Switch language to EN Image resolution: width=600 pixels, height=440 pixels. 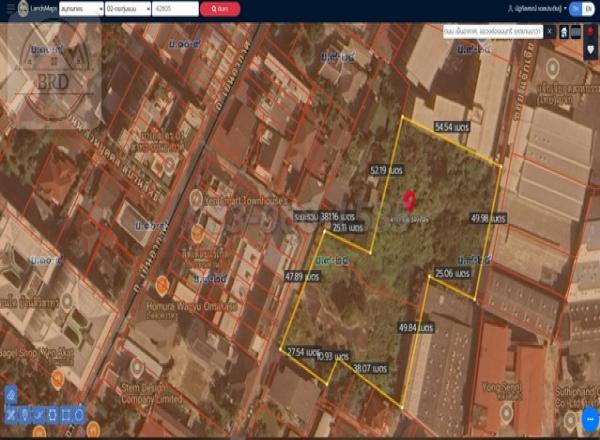pos(589,8)
